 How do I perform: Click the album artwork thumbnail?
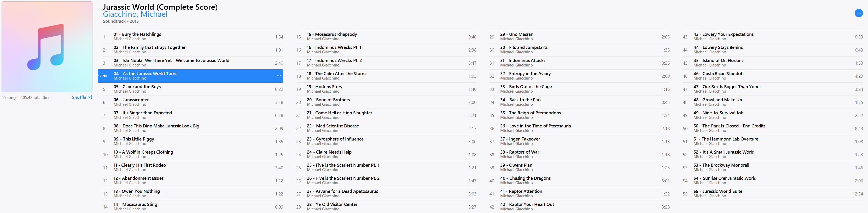click(x=47, y=47)
